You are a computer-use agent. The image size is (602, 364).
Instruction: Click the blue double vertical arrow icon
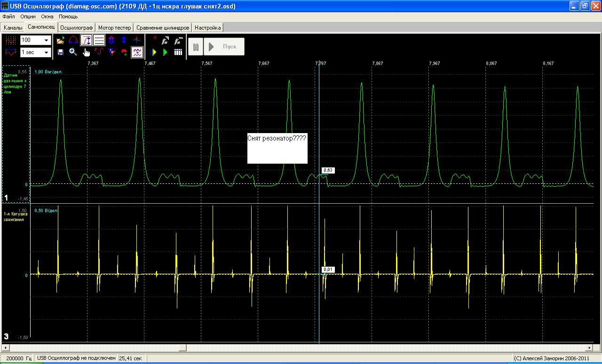[x=124, y=40]
